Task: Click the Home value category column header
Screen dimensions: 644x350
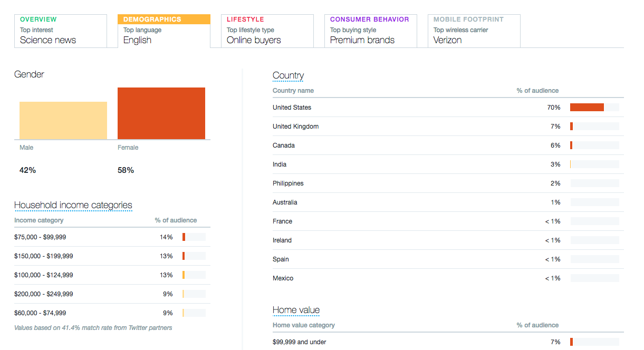Action: pyautogui.click(x=304, y=325)
